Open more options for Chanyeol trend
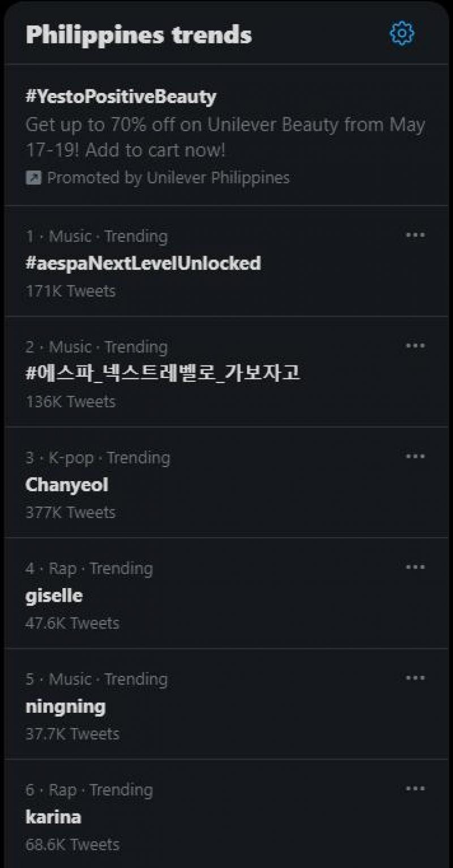This screenshot has height=868, width=453. coord(415,456)
